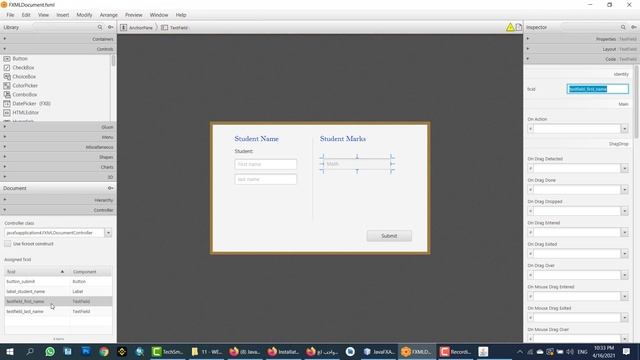The image size is (640, 360).
Task: Click the Windows Start button
Action: point(10,351)
